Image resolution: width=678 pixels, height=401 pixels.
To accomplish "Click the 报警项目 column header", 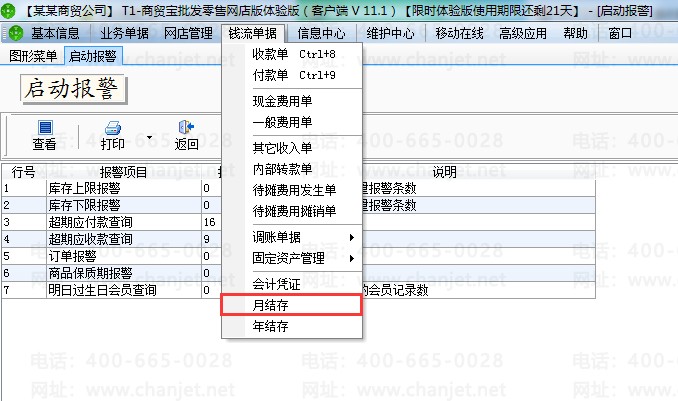I will [x=124, y=172].
